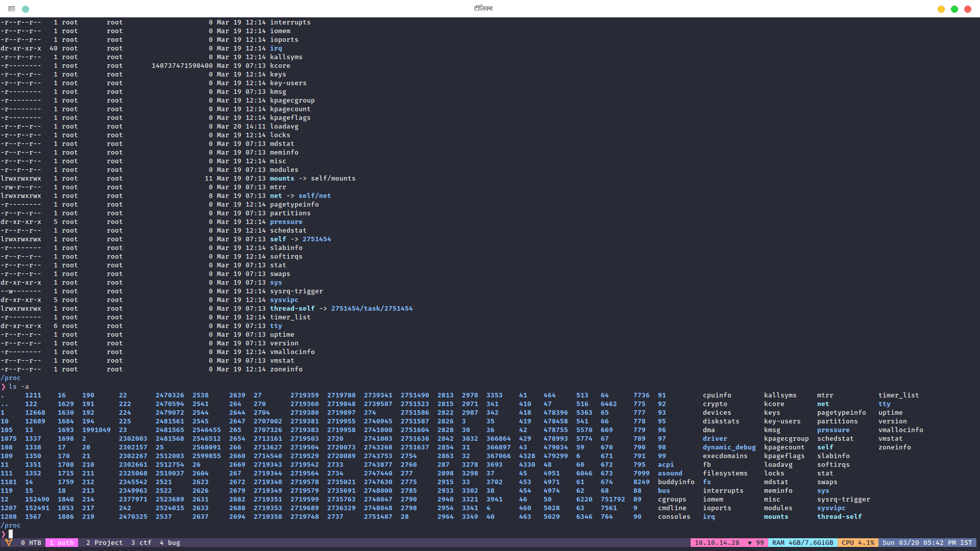980x551 pixels.
Task: Select the highlighted 1 auth tmux window
Action: (62, 543)
